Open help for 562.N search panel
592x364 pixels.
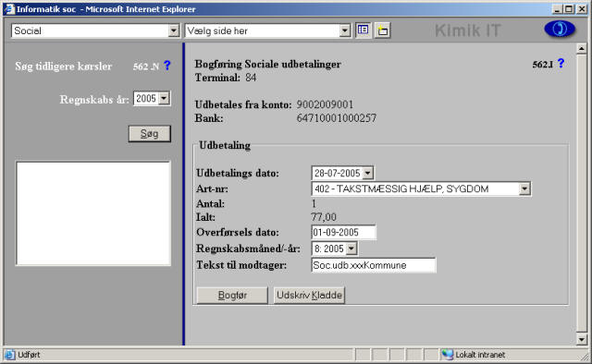tap(166, 66)
